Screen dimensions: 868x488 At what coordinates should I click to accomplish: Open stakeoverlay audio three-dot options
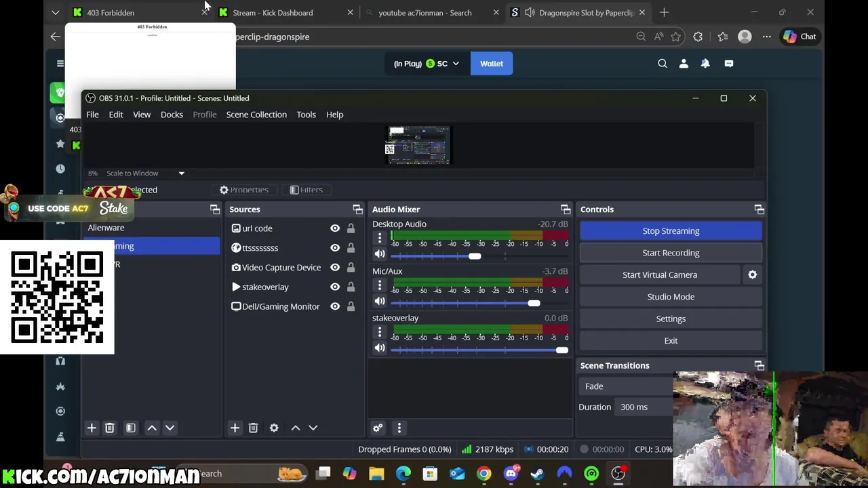(x=380, y=332)
